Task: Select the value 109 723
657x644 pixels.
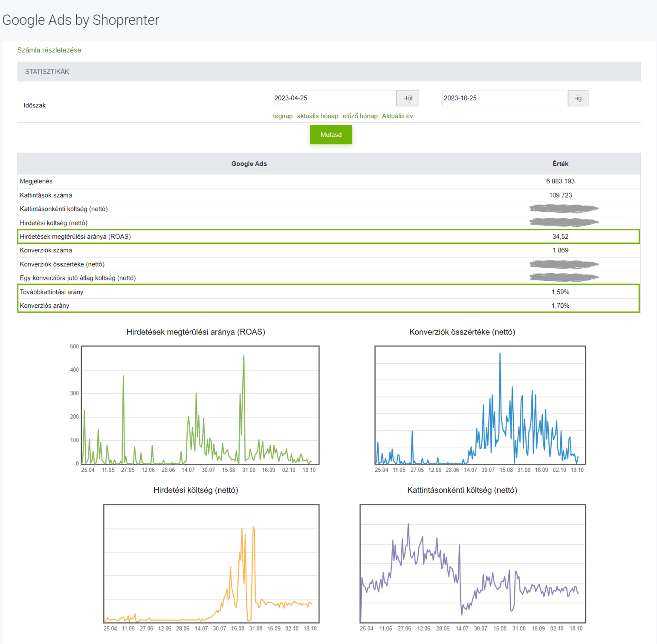Action: coord(560,195)
